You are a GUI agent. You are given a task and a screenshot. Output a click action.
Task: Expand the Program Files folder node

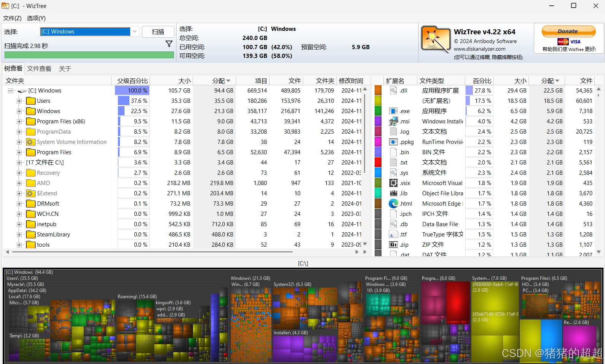(19, 152)
